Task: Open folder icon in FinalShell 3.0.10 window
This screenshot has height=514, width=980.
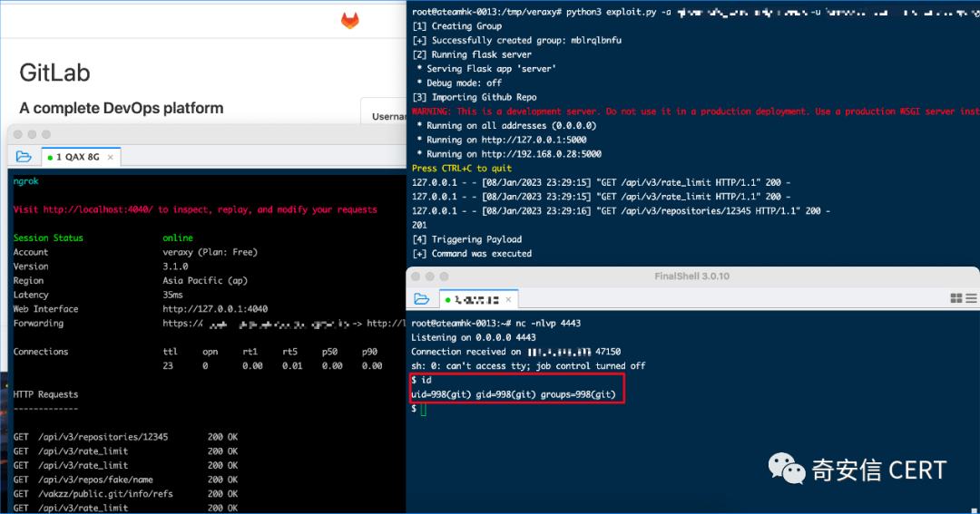Action: (422, 299)
